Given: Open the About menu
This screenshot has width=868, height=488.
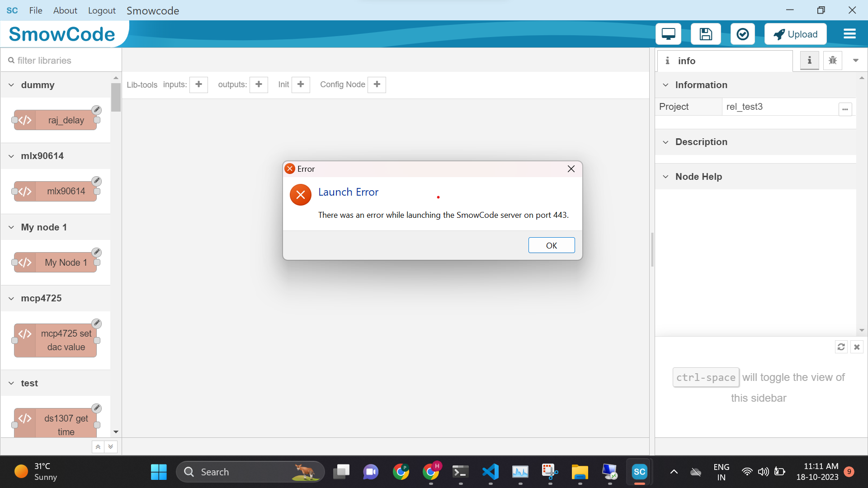Looking at the screenshot, I should pyautogui.click(x=65, y=10).
